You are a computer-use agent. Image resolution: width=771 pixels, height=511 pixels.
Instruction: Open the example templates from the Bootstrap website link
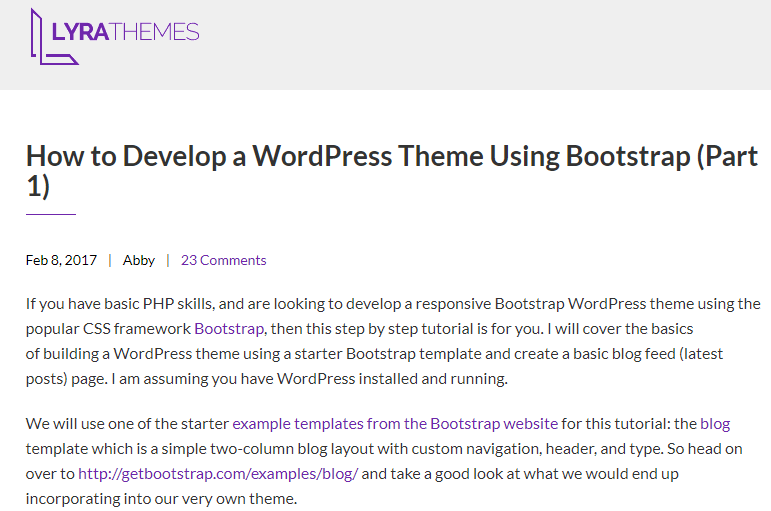click(395, 423)
